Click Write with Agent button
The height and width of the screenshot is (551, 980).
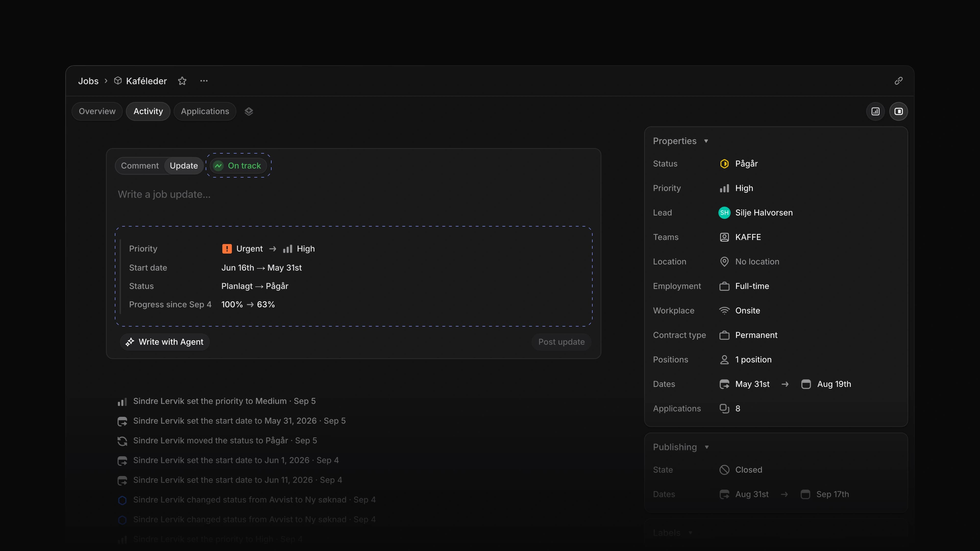pos(165,342)
